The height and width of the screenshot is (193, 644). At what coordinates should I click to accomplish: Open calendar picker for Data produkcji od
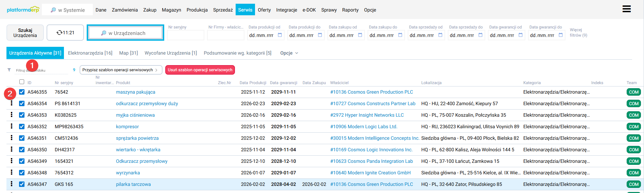[280, 35]
